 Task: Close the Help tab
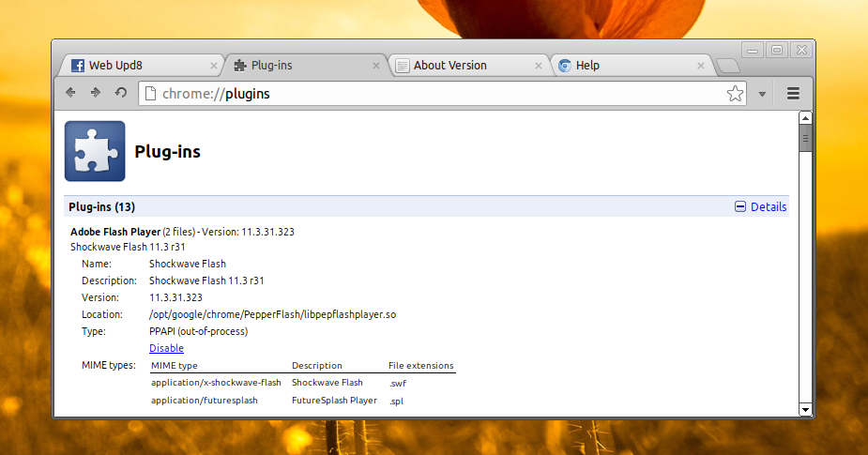[x=701, y=66]
